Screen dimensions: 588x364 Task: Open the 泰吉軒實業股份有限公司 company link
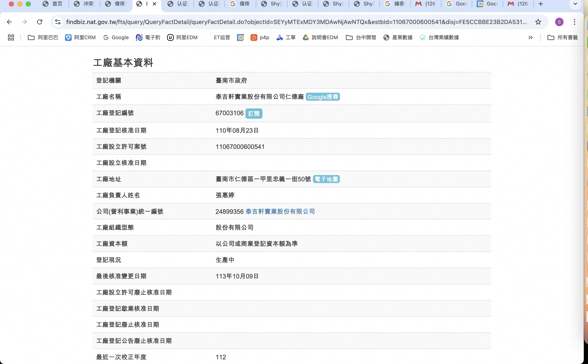coord(280,211)
